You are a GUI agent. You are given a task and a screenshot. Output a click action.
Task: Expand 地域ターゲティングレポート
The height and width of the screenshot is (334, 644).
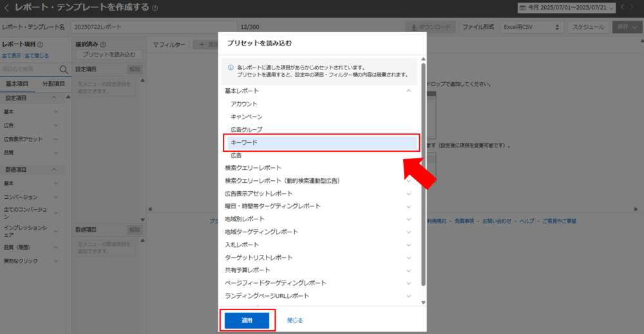[x=408, y=232]
